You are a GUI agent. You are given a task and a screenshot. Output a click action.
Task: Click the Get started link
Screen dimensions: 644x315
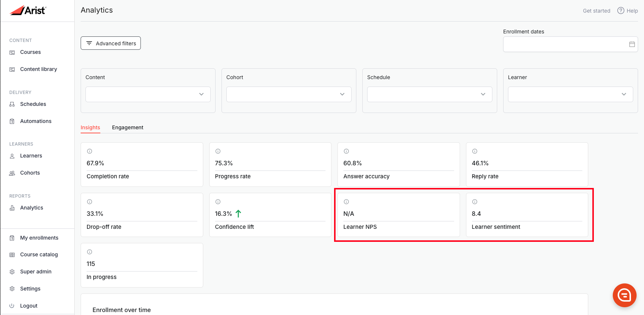(x=596, y=11)
